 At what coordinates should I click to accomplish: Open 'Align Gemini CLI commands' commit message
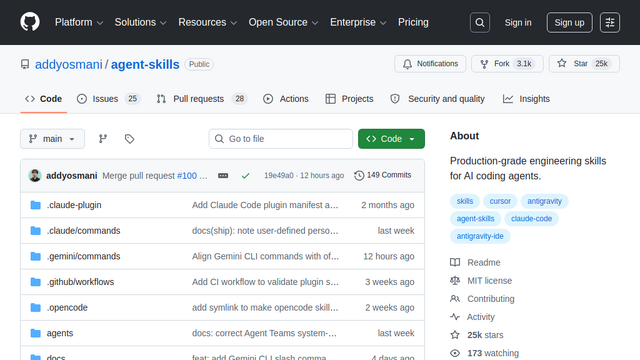pyautogui.click(x=265, y=256)
